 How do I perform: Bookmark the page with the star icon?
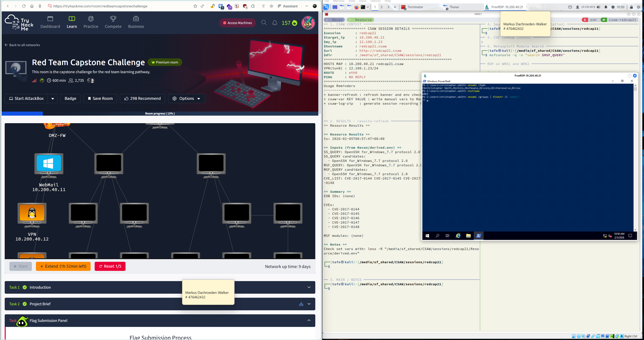coord(195,6)
